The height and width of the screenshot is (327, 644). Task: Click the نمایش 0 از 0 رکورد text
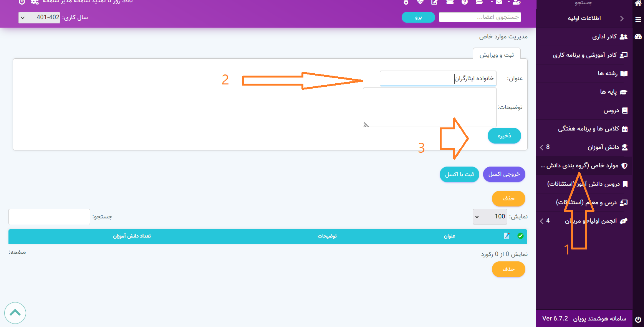point(504,254)
